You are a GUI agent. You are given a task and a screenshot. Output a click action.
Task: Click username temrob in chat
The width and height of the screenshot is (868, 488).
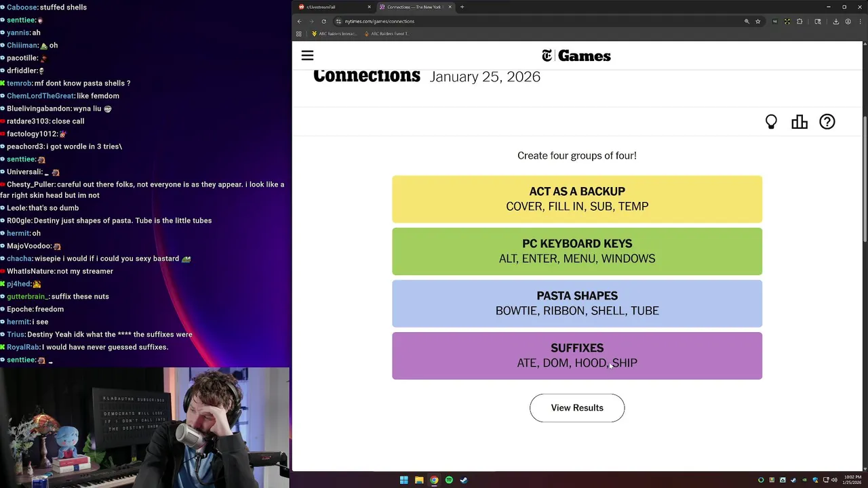(19, 83)
